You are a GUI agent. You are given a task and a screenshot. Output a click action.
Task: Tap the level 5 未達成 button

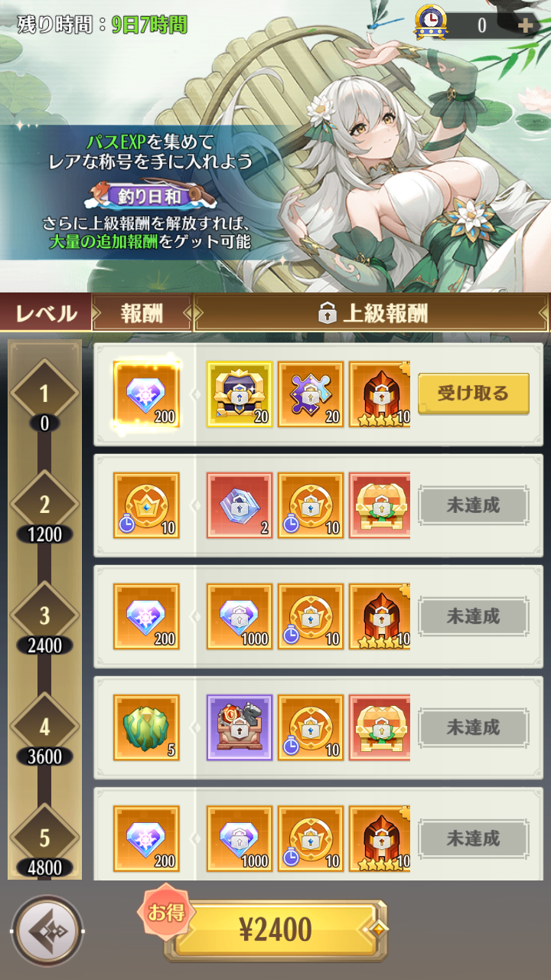click(473, 838)
